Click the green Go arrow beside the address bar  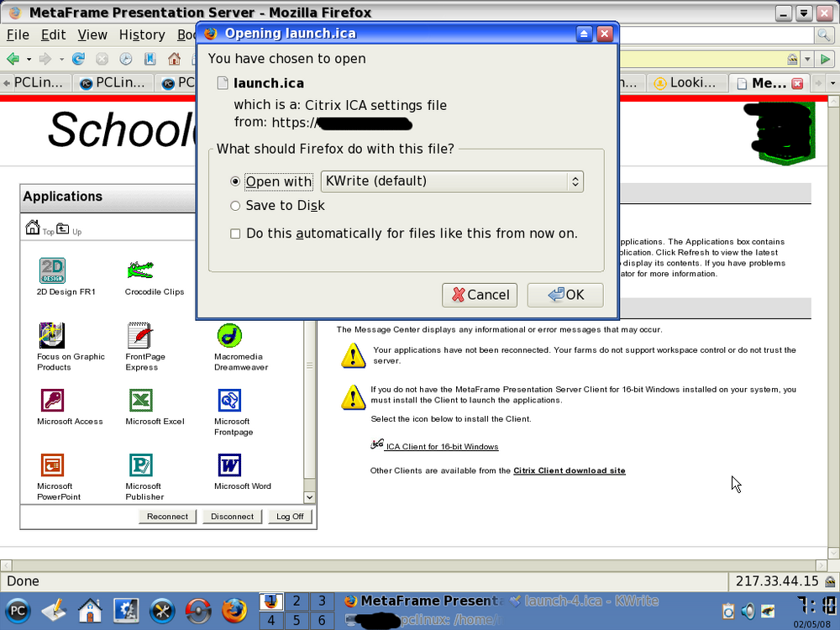point(826,59)
